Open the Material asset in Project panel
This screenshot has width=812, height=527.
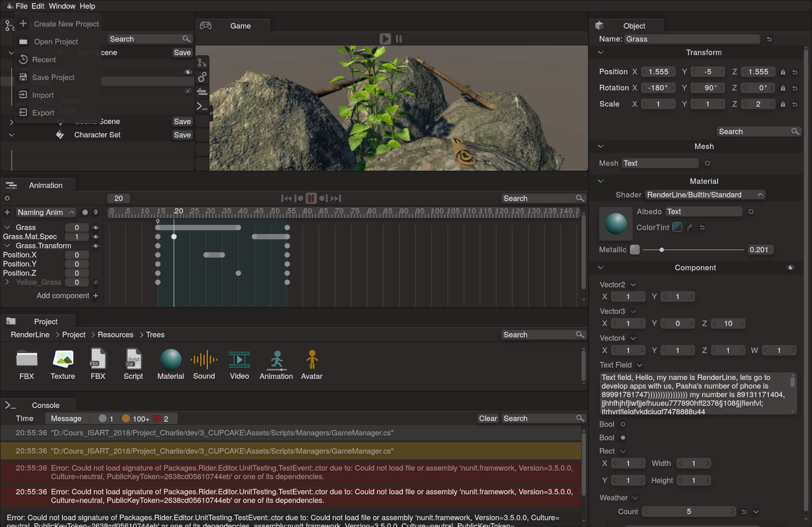click(171, 360)
